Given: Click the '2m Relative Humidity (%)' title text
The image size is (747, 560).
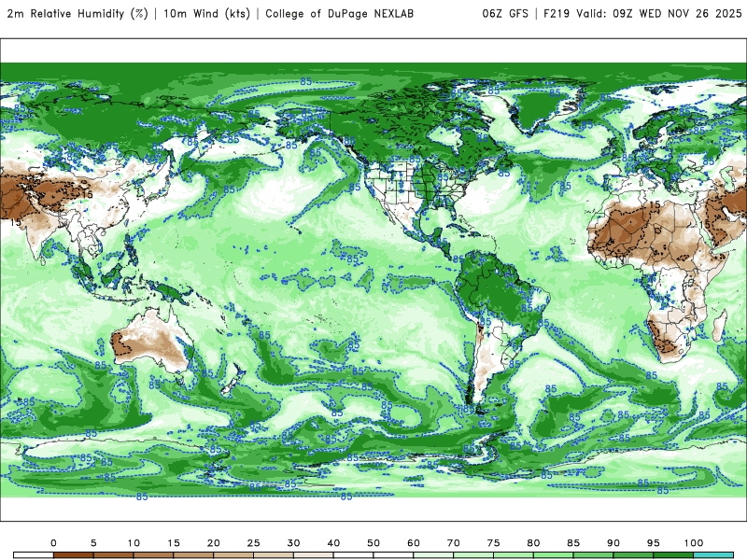Looking at the screenshot, I should [78, 13].
